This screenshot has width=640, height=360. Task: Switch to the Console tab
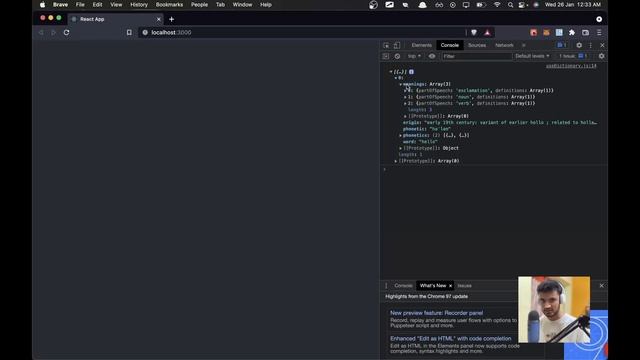click(x=450, y=45)
